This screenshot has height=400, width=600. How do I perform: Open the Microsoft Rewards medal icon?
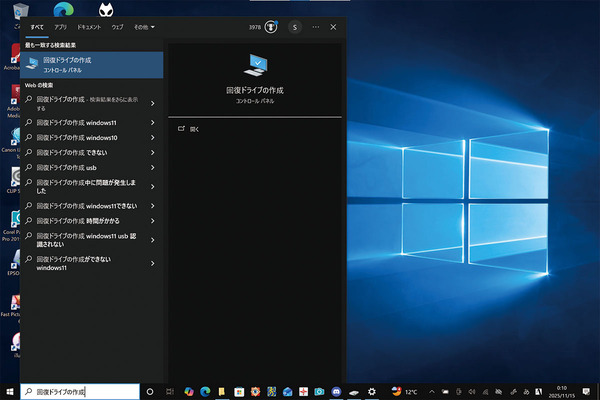[x=271, y=27]
